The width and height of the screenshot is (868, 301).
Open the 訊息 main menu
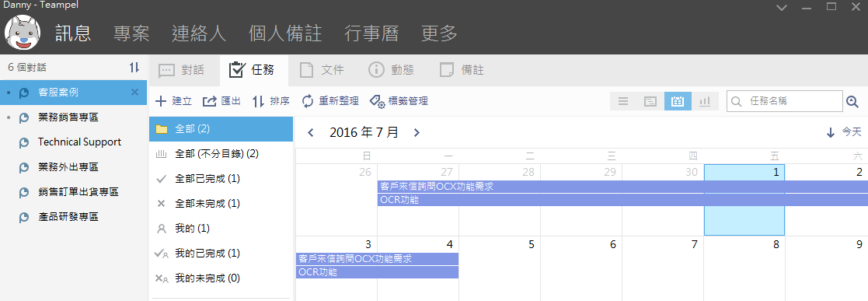tap(73, 33)
